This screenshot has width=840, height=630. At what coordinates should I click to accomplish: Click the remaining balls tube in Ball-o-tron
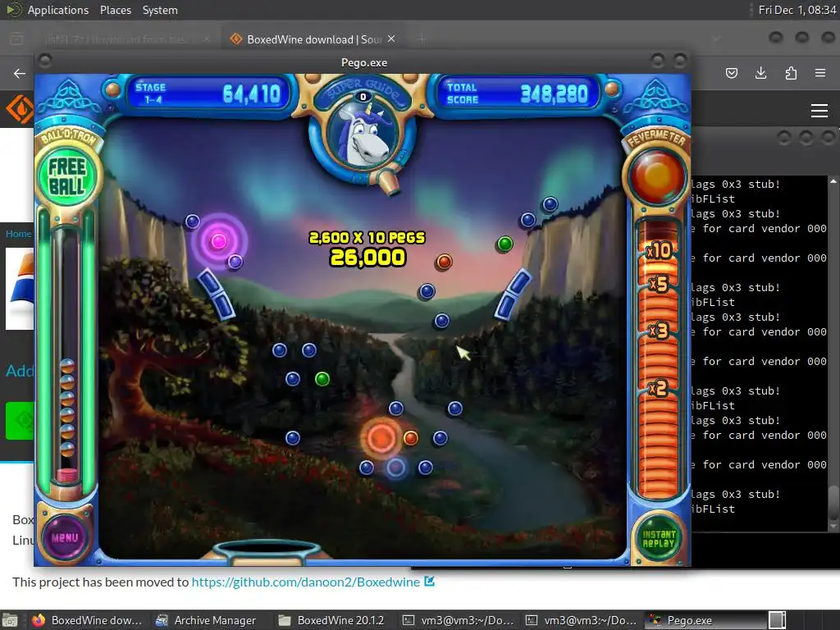[x=67, y=356]
